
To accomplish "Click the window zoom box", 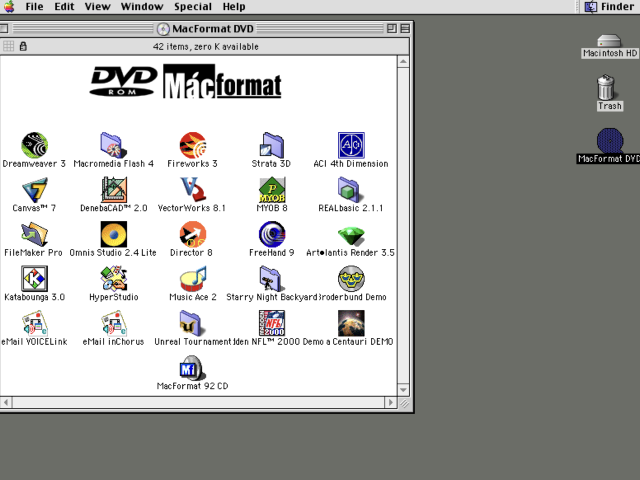I will (391, 28).
